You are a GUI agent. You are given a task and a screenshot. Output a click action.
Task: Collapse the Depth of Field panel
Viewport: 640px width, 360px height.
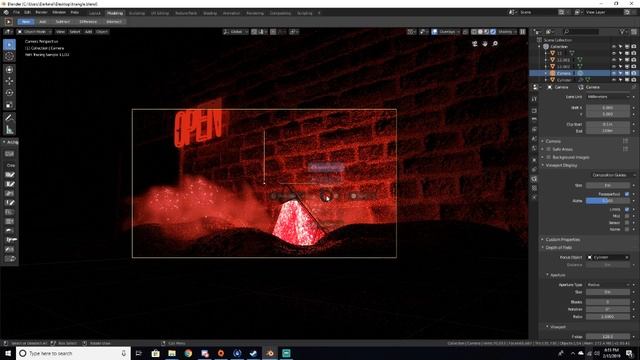558,248
